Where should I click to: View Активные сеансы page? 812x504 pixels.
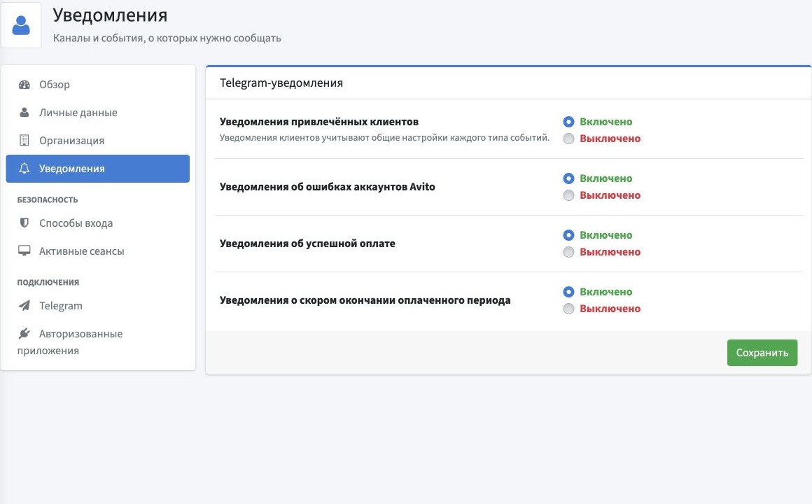(97, 251)
